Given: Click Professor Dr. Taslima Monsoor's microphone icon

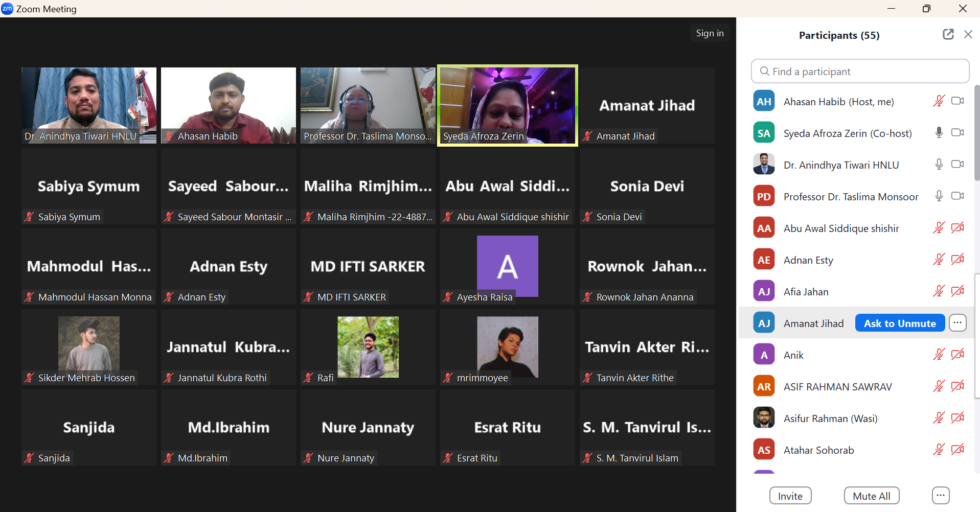Looking at the screenshot, I should 939,196.
